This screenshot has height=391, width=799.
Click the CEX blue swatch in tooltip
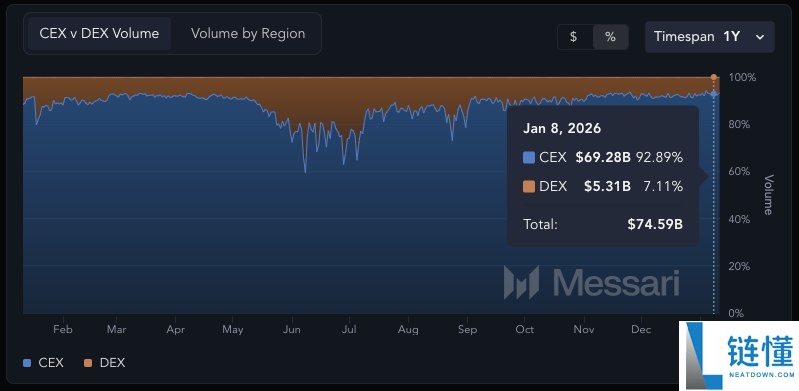point(528,158)
